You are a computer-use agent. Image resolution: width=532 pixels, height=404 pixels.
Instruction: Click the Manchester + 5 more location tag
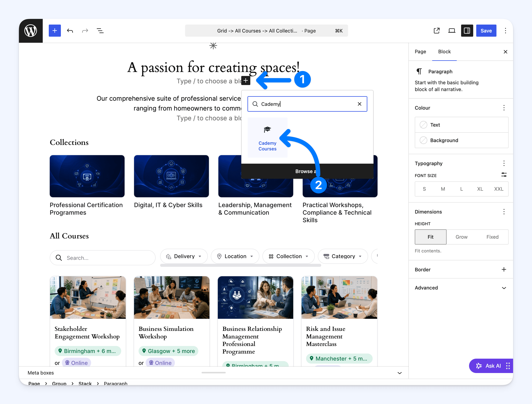coord(339,358)
